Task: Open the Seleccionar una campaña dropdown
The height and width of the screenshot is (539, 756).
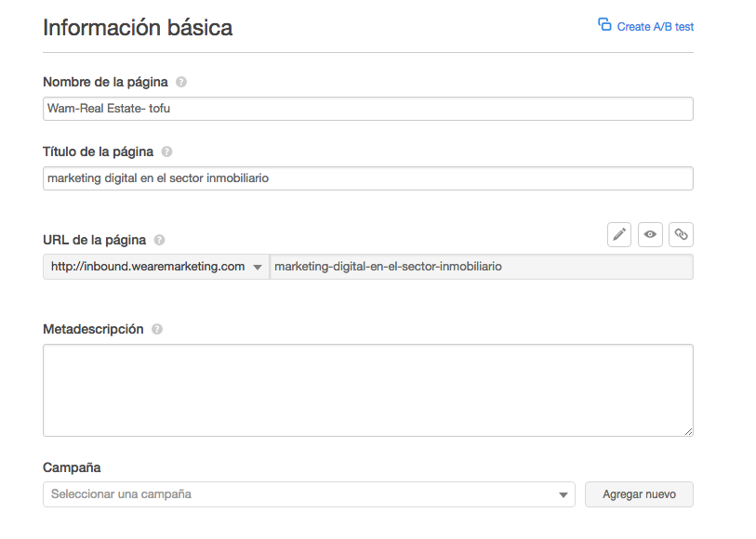Action: click(309, 494)
